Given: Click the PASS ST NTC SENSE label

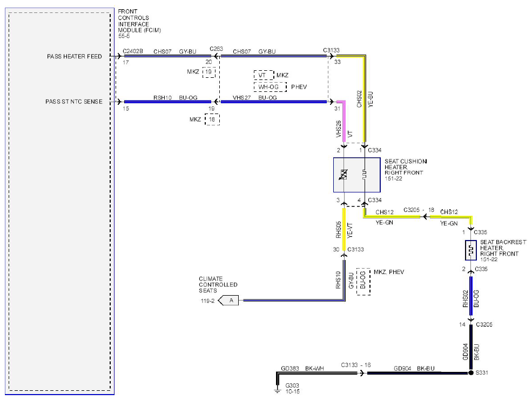Looking at the screenshot, I should pos(74,102).
